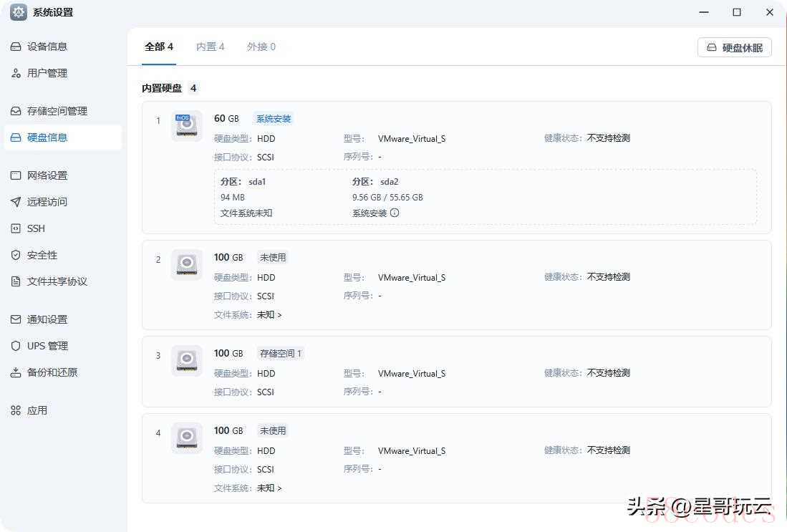Click the 硬盘休眠 button

(x=734, y=48)
